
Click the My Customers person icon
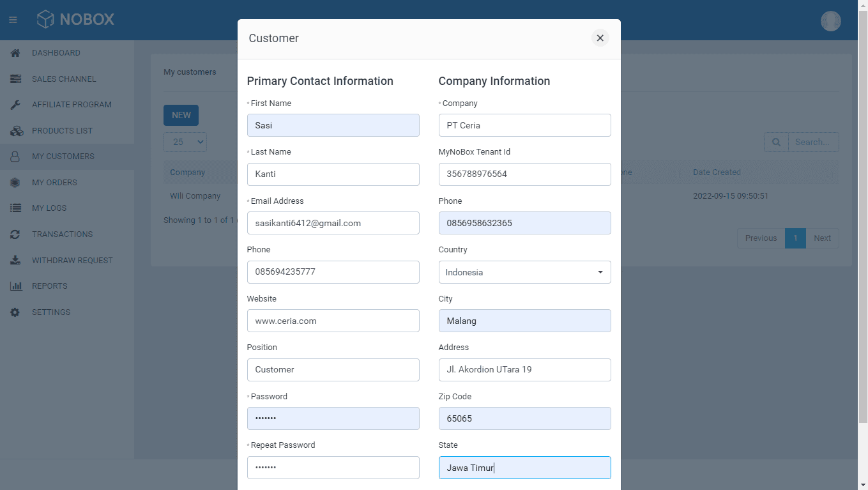(x=14, y=156)
